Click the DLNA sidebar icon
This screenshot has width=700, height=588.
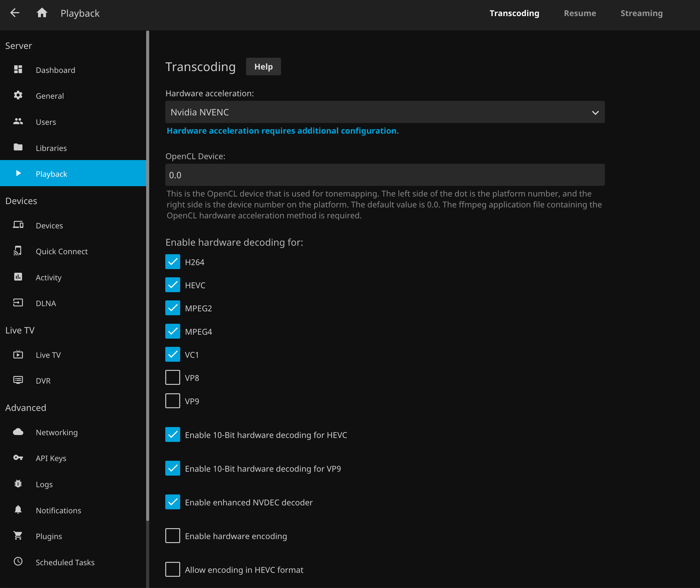pyautogui.click(x=18, y=303)
